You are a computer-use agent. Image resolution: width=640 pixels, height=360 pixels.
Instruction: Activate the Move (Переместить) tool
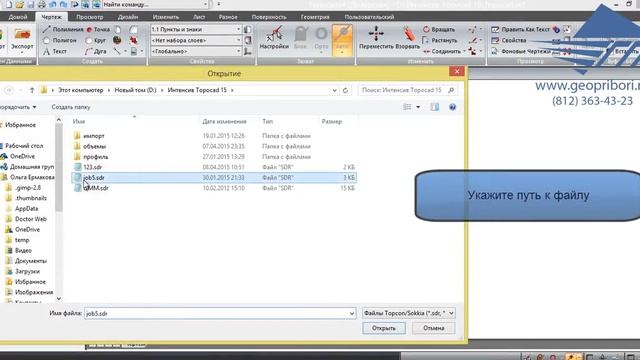[x=376, y=38]
